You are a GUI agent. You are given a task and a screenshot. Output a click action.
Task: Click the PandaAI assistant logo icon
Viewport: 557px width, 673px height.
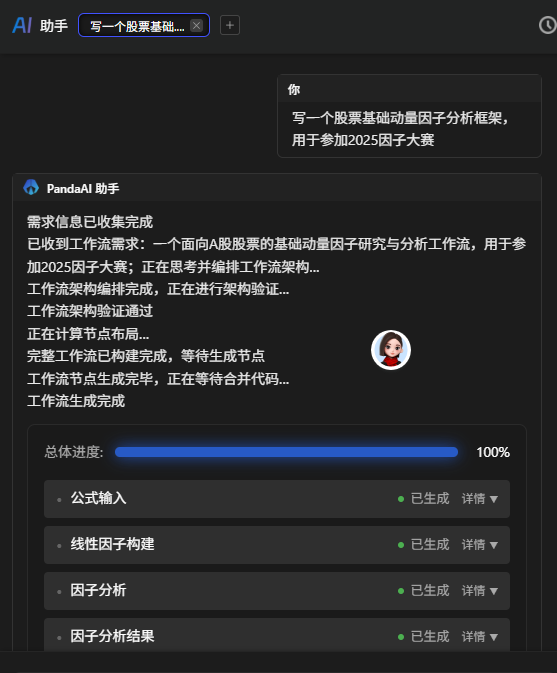(31, 188)
